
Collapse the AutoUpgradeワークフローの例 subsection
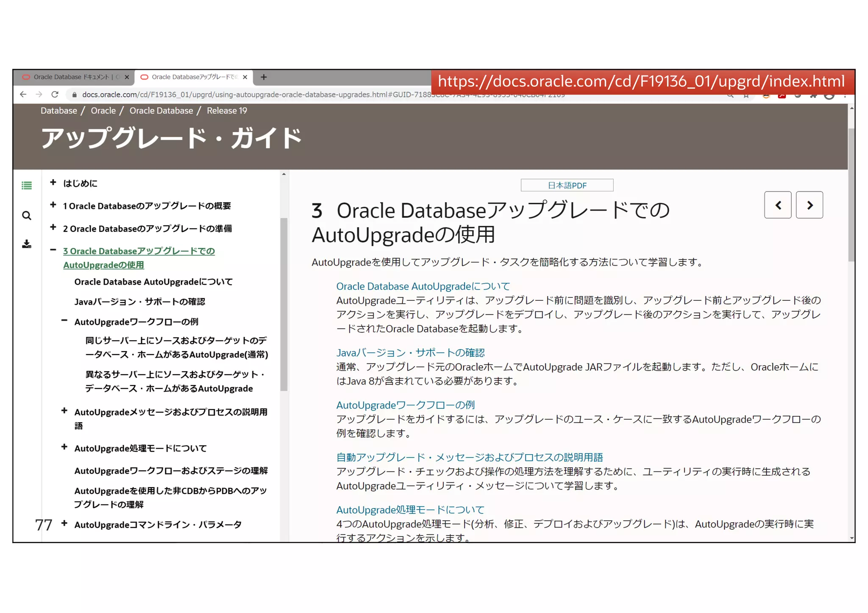[x=64, y=321]
